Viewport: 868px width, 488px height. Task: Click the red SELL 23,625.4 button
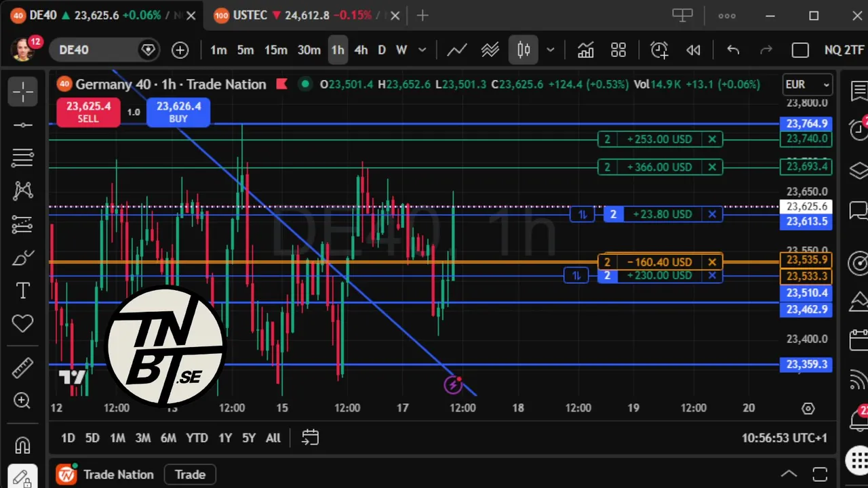coord(88,112)
